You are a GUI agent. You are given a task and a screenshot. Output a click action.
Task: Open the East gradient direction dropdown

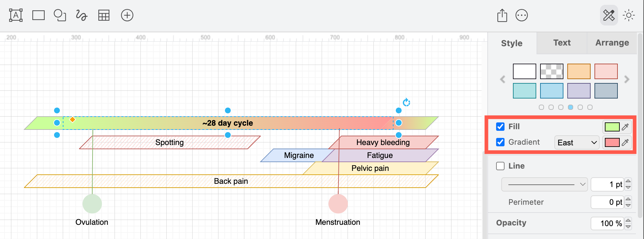click(576, 142)
